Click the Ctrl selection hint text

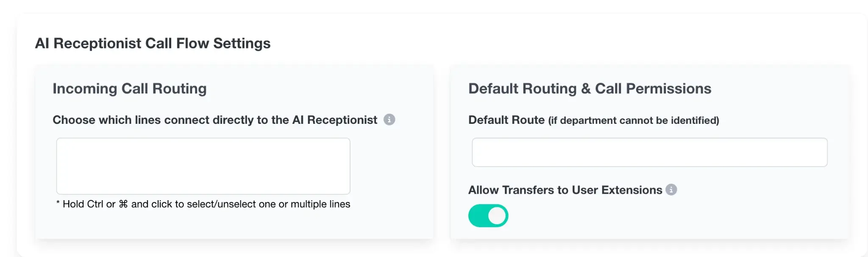point(203,204)
